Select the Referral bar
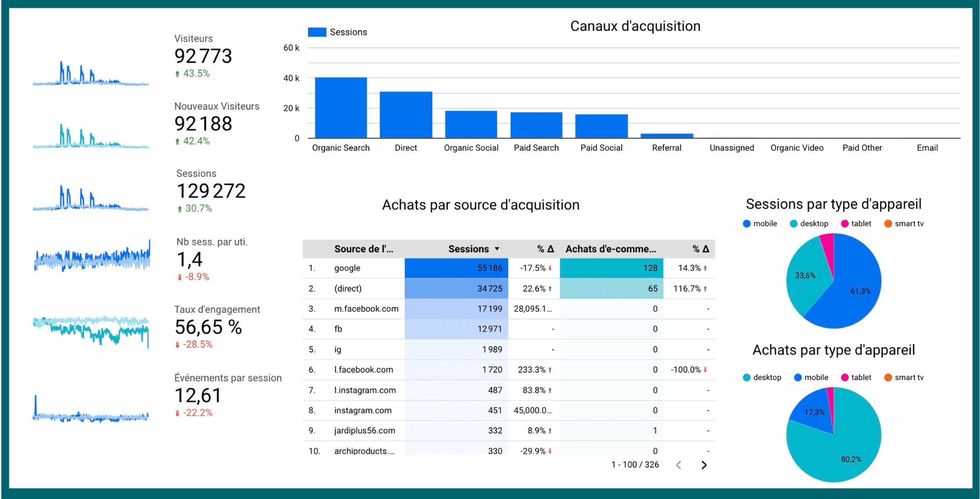The height and width of the screenshot is (499, 980). point(667,136)
